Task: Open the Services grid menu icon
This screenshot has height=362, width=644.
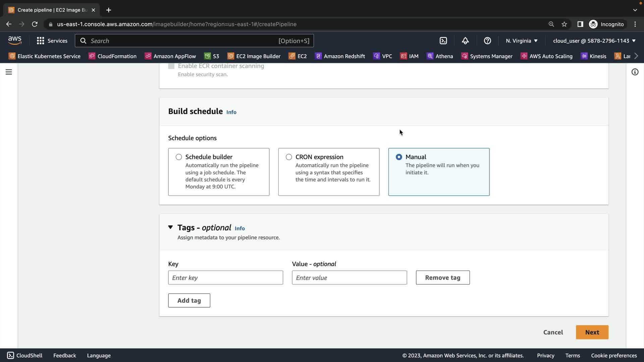Action: click(41, 41)
